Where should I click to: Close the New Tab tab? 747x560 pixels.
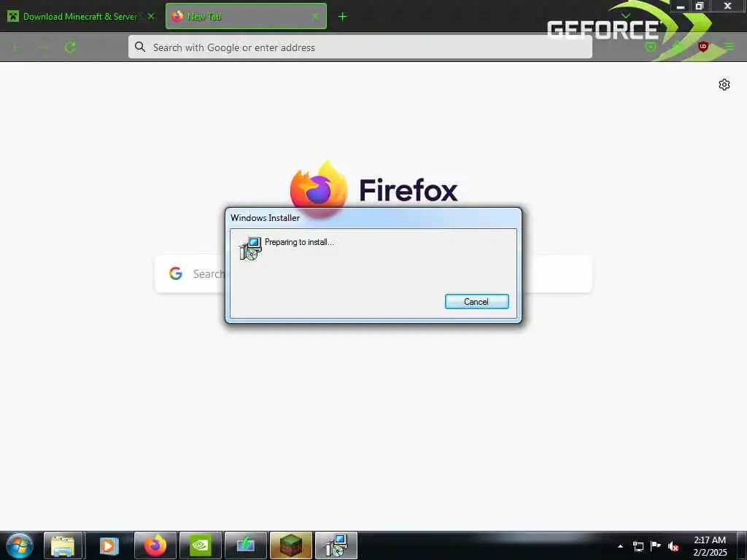coord(315,17)
